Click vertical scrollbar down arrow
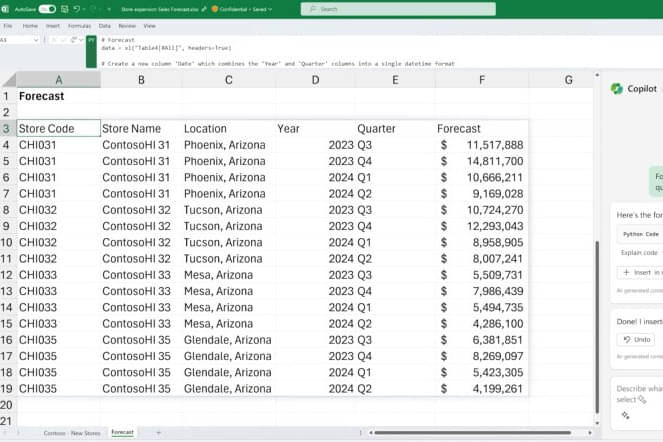 (597, 423)
